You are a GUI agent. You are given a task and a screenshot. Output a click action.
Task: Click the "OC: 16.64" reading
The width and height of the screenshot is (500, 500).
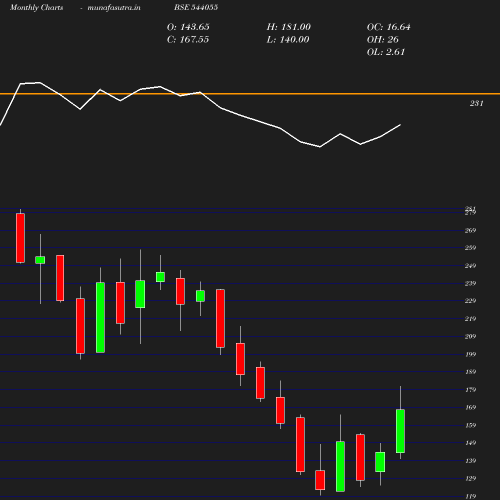(x=389, y=27)
